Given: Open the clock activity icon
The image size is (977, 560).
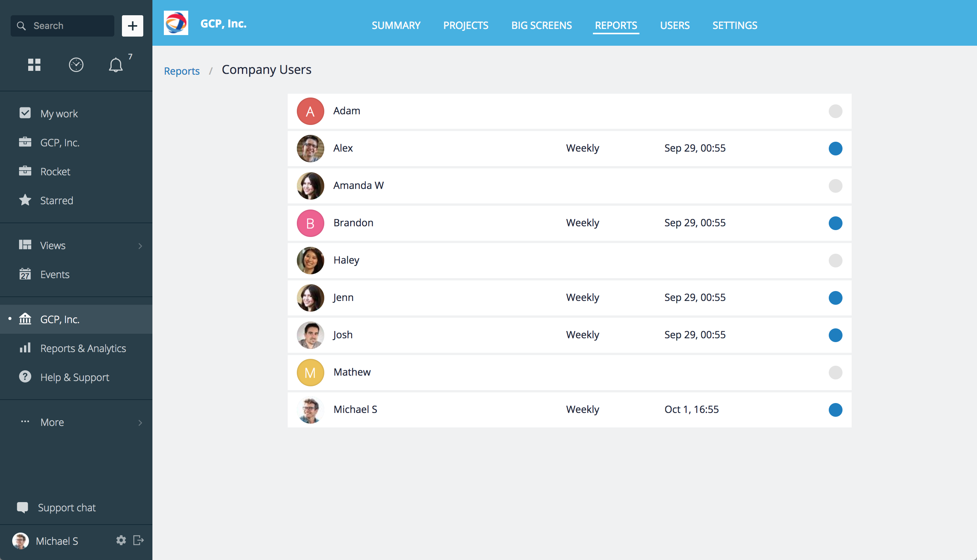Looking at the screenshot, I should coord(76,65).
